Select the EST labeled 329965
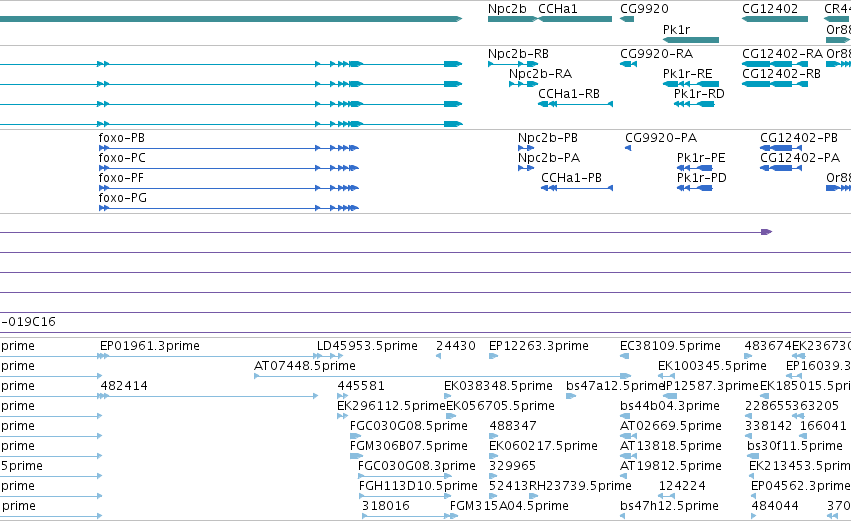 click(512, 466)
